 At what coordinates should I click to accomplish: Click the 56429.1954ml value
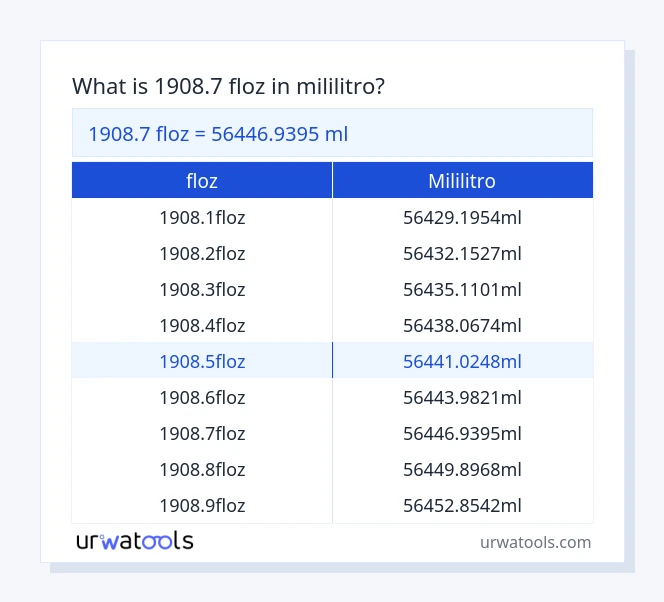pos(462,217)
